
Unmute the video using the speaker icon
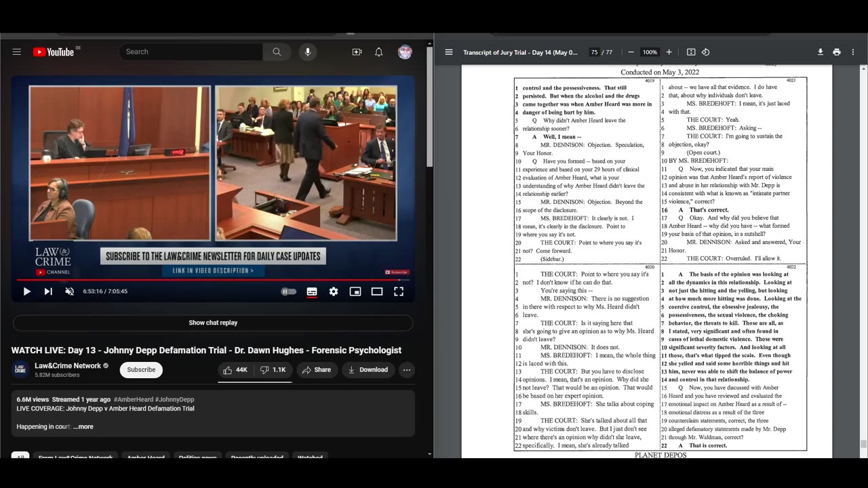coord(69,291)
